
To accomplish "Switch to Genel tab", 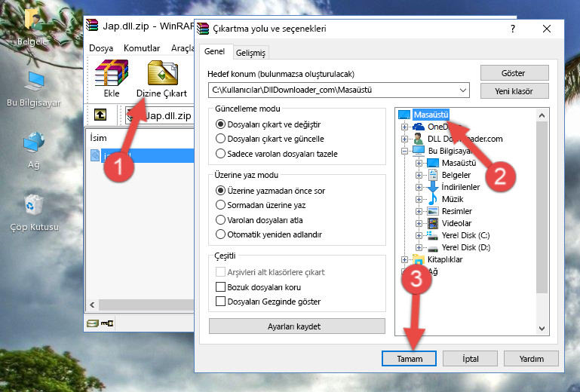I will point(214,51).
